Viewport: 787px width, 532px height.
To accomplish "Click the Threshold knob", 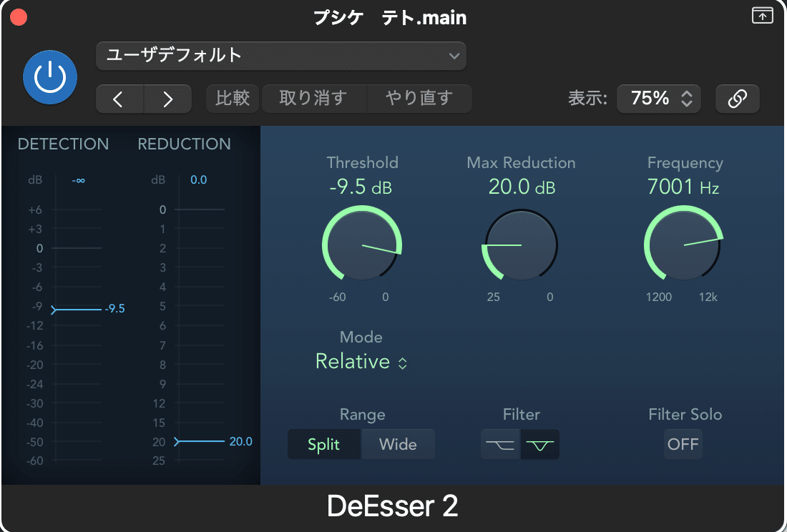I will pos(362,245).
